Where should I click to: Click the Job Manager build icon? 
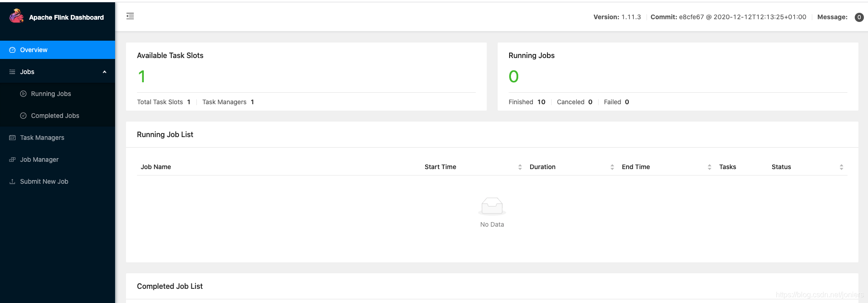coord(12,159)
